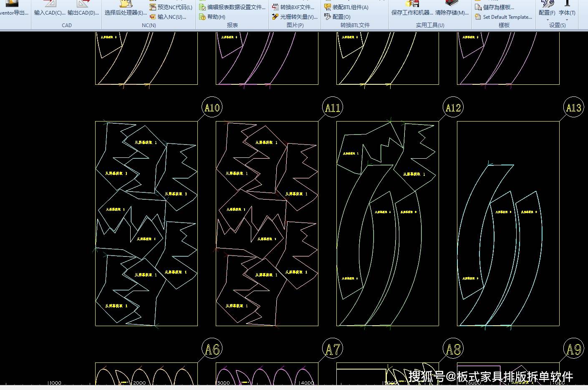The width and height of the screenshot is (588, 390).
Task: Select nesting sheet A10 label
Action: point(212,108)
